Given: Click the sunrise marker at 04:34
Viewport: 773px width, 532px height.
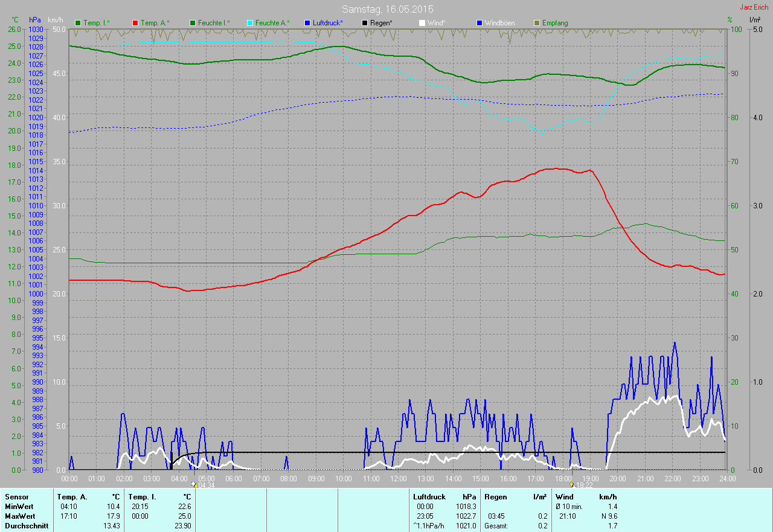Looking at the screenshot, I should click(x=194, y=484).
